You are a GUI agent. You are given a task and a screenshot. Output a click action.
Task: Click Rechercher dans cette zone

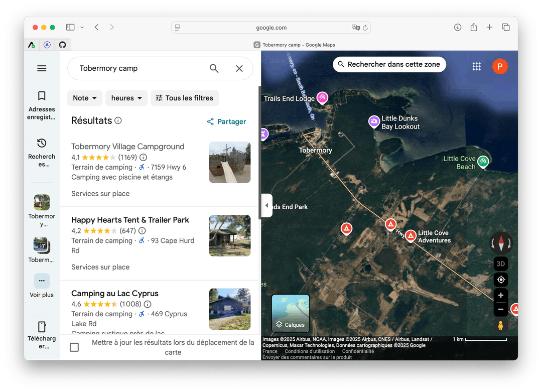[389, 64]
